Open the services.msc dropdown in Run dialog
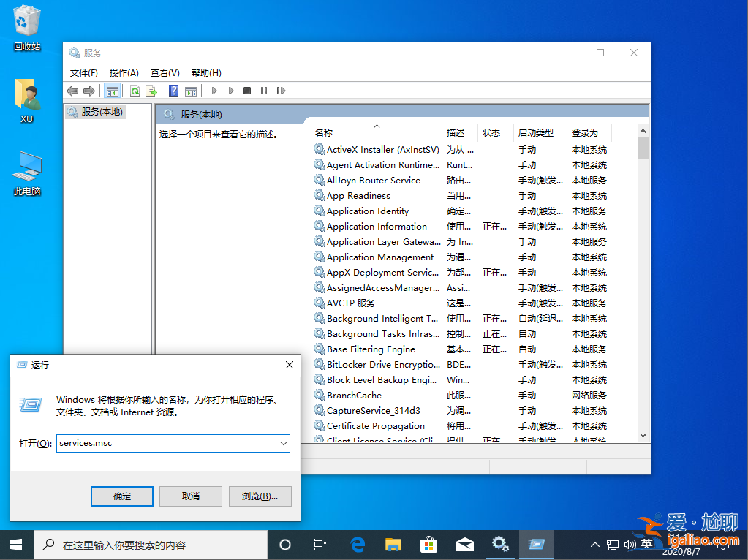Viewport: 748px width, 560px height. point(284,443)
